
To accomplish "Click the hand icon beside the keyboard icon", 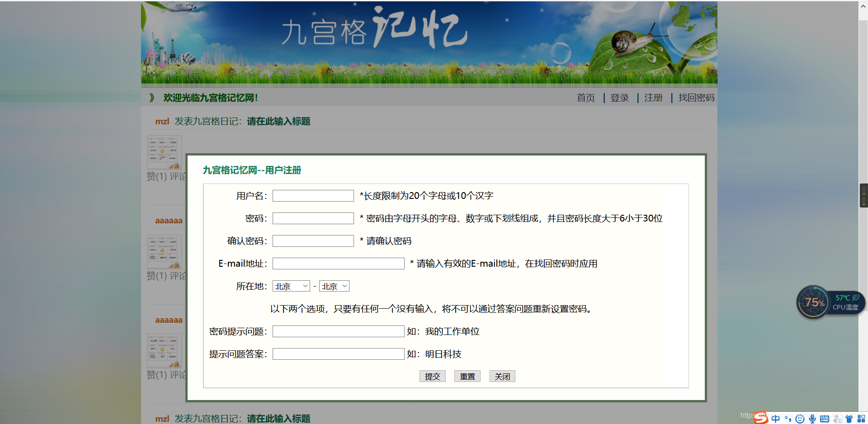I will (837, 419).
